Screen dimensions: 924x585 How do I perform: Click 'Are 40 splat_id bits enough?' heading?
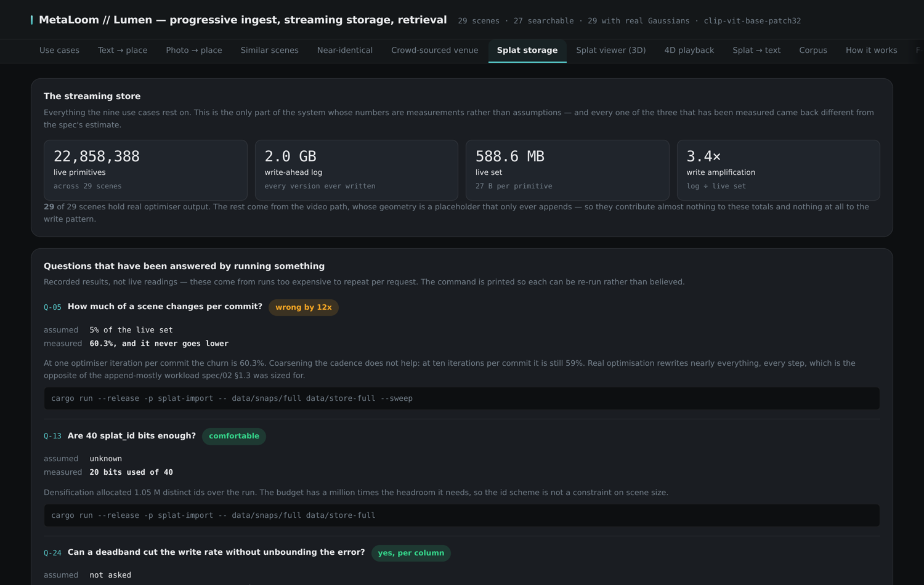[x=132, y=436]
